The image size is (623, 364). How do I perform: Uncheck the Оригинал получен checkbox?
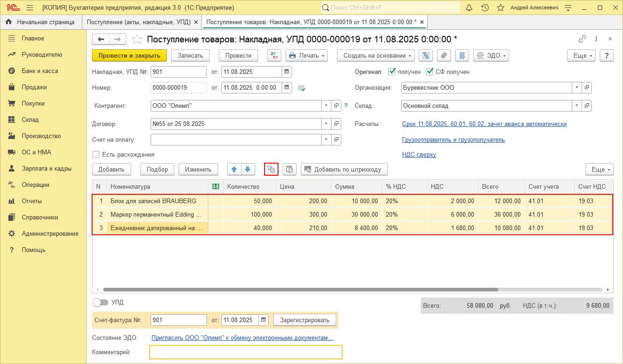[392, 72]
